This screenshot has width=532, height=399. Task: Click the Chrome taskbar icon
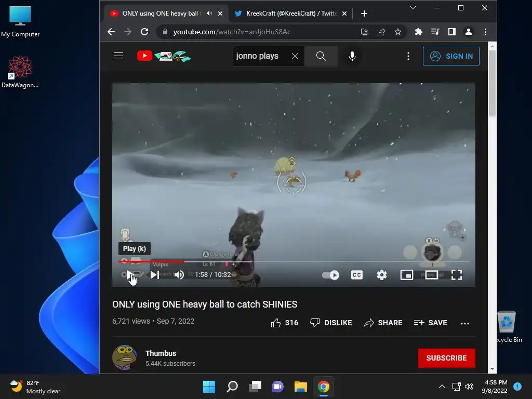323,387
